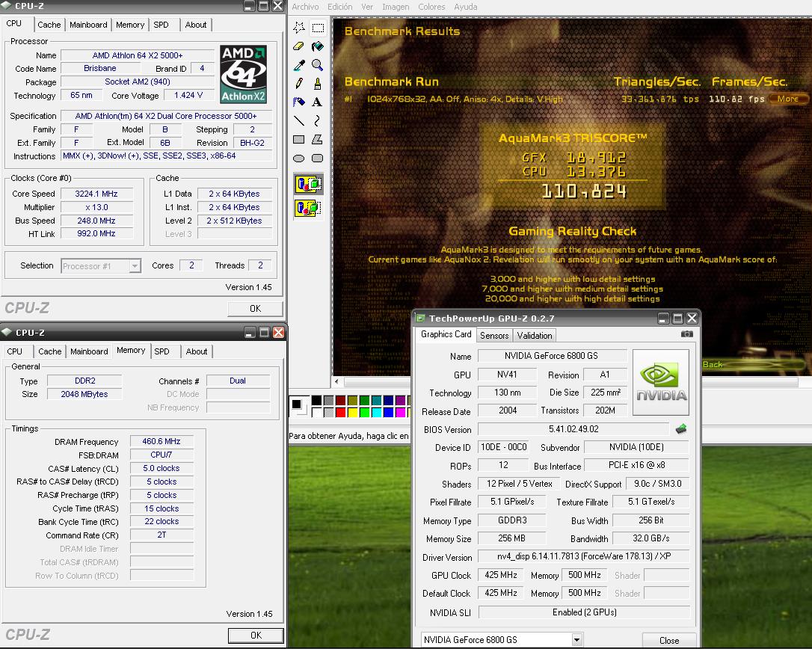Image resolution: width=812 pixels, height=649 pixels.
Task: Choose the Fill With Color bucket tool
Action: pyautogui.click(x=318, y=46)
